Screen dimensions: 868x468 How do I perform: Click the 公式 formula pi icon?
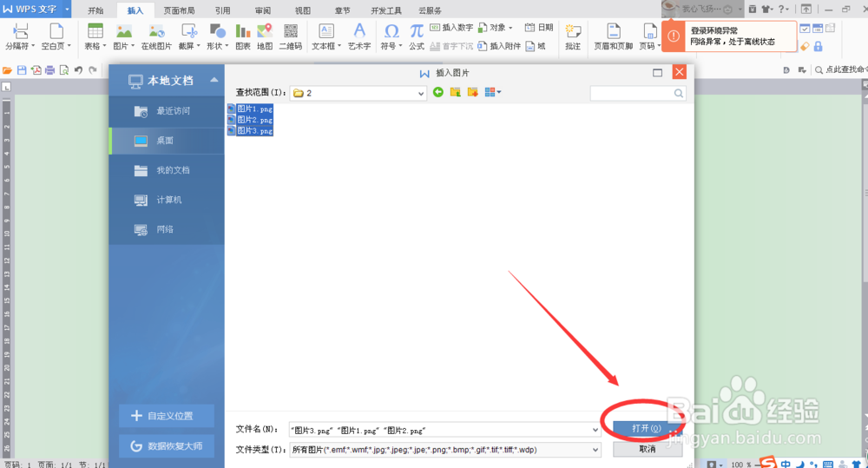tap(417, 31)
